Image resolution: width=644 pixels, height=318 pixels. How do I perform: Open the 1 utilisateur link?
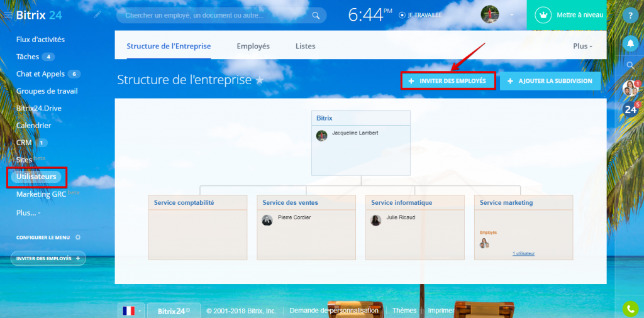523,253
